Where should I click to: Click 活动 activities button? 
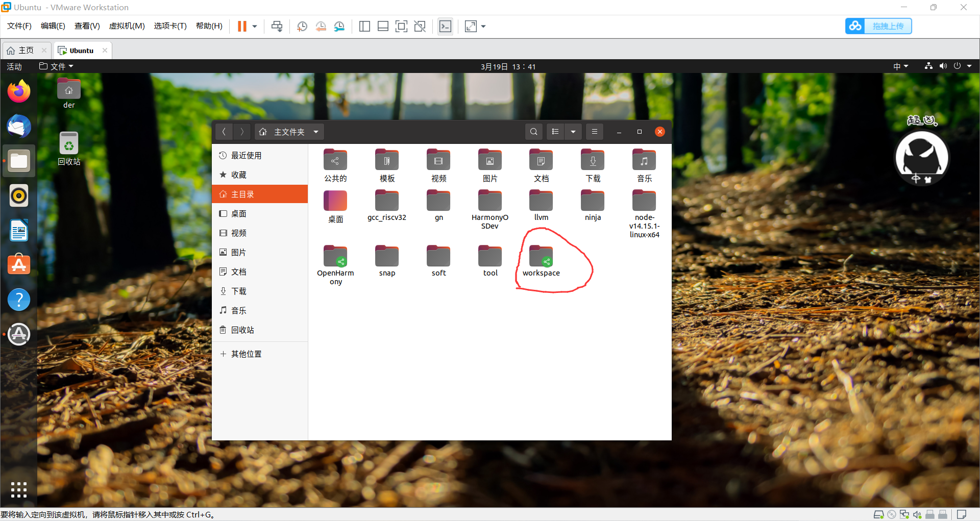(x=14, y=66)
